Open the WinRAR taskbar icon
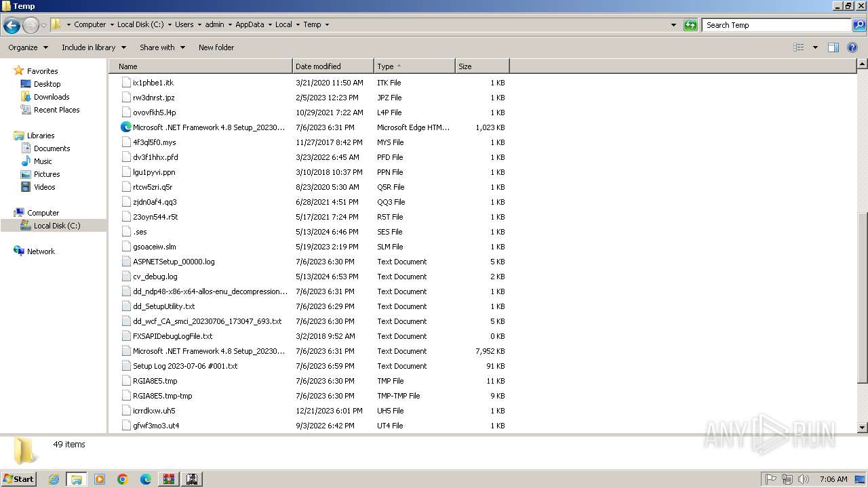868x488 pixels. click(169, 479)
